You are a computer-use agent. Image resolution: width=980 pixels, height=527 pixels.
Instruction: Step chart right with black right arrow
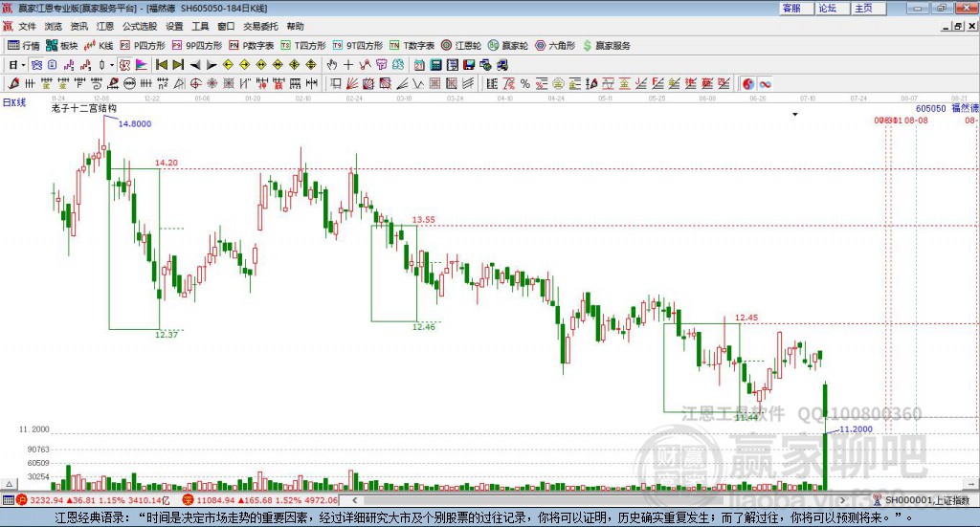212,65
